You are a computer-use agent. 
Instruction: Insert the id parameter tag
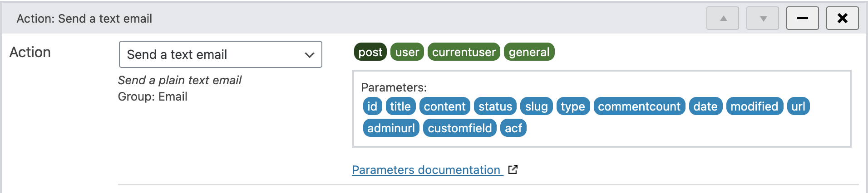tap(372, 106)
